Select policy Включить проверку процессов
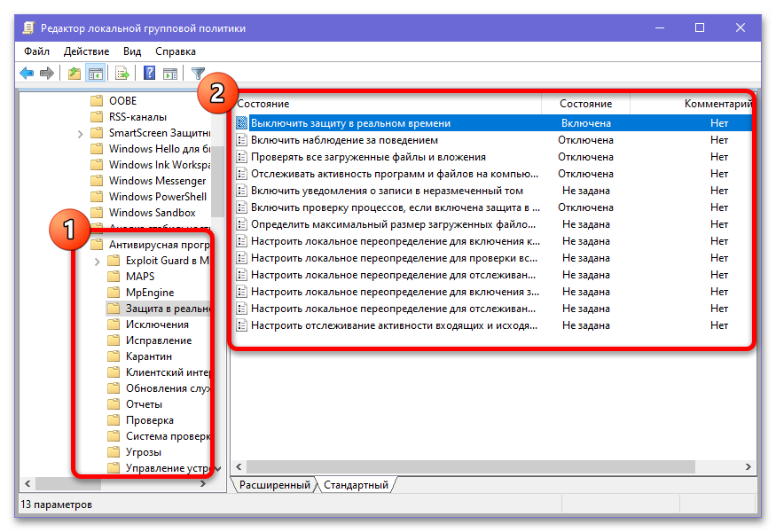The width and height of the screenshot is (776, 532). point(395,207)
